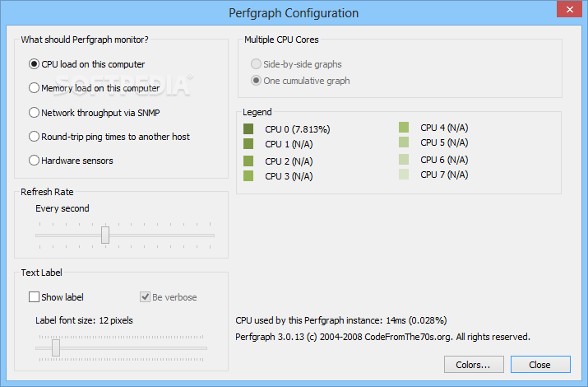588x387 pixels.
Task: Click the Perfgraph 3.0.13 copyright line
Action: tap(383, 337)
